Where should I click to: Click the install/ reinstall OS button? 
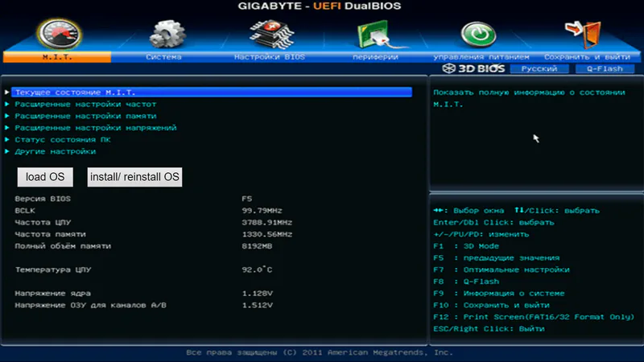point(134,177)
